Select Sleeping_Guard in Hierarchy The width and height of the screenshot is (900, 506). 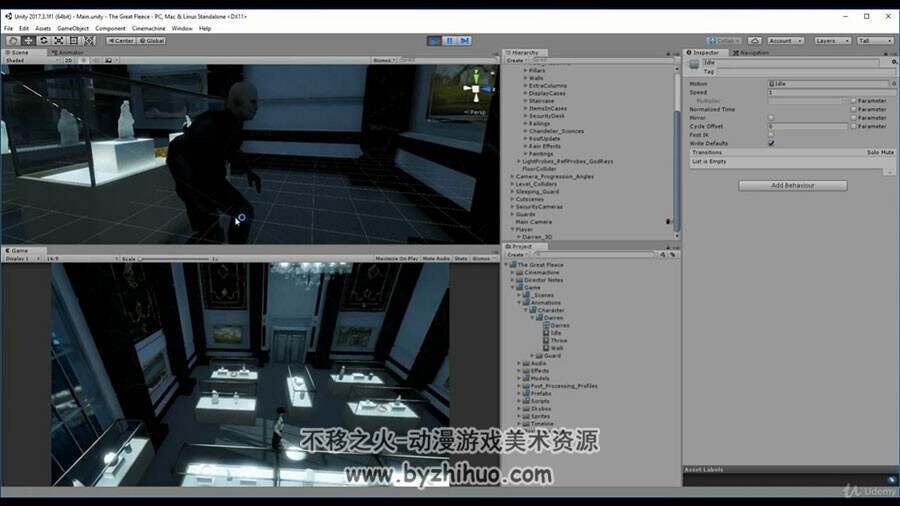pyautogui.click(x=537, y=192)
